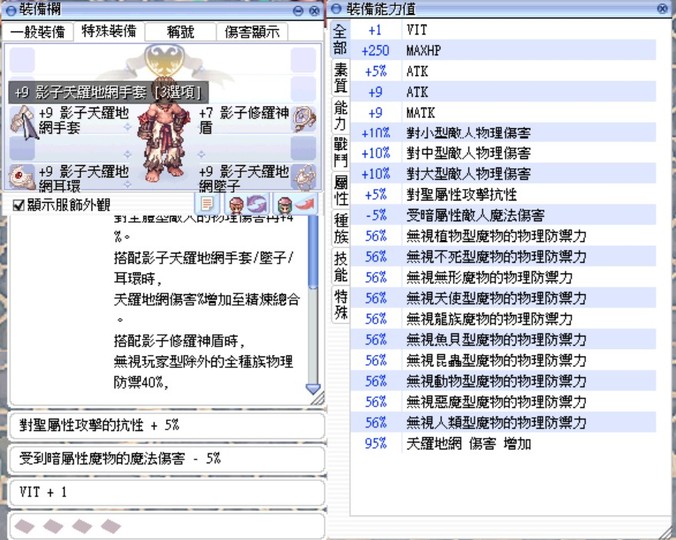676x540 pixels.
Task: Open the equipment notes document icon
Action: click(x=209, y=204)
